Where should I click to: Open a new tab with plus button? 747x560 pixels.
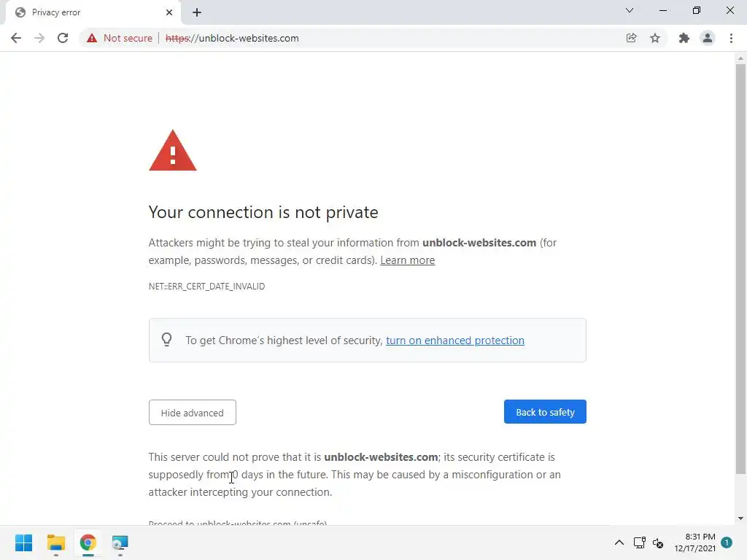pyautogui.click(x=197, y=12)
